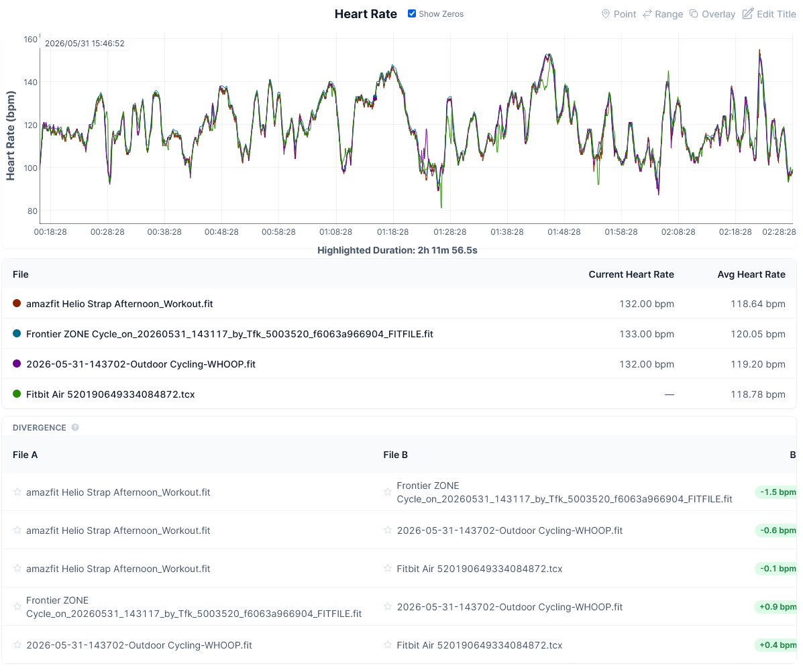The width and height of the screenshot is (803, 672).
Task: Star Fitbit Air file in File B, third row
Action: point(388,569)
